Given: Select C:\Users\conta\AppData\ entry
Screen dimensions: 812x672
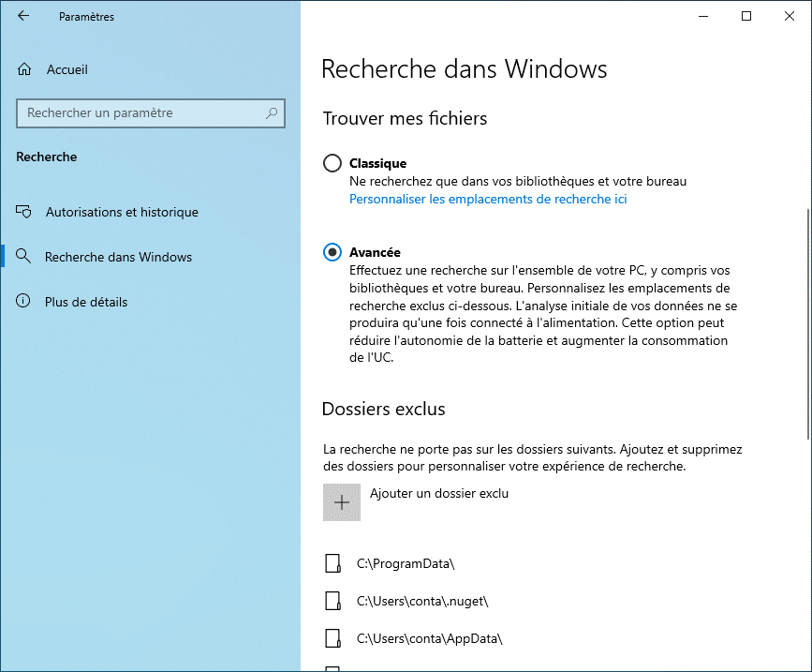Looking at the screenshot, I should [x=429, y=638].
